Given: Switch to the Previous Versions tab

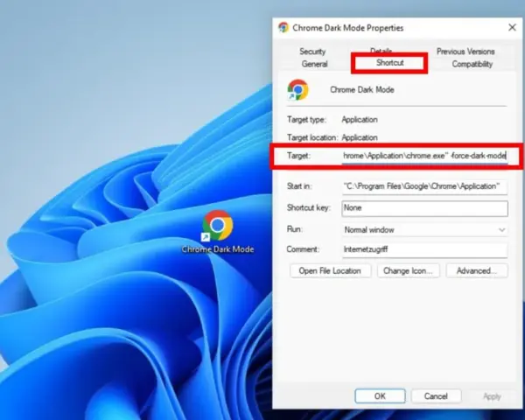Looking at the screenshot, I should (465, 52).
